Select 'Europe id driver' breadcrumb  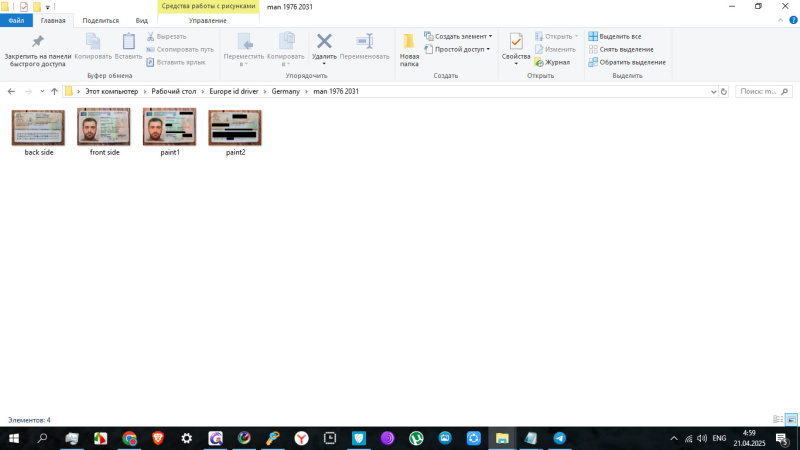tap(234, 91)
